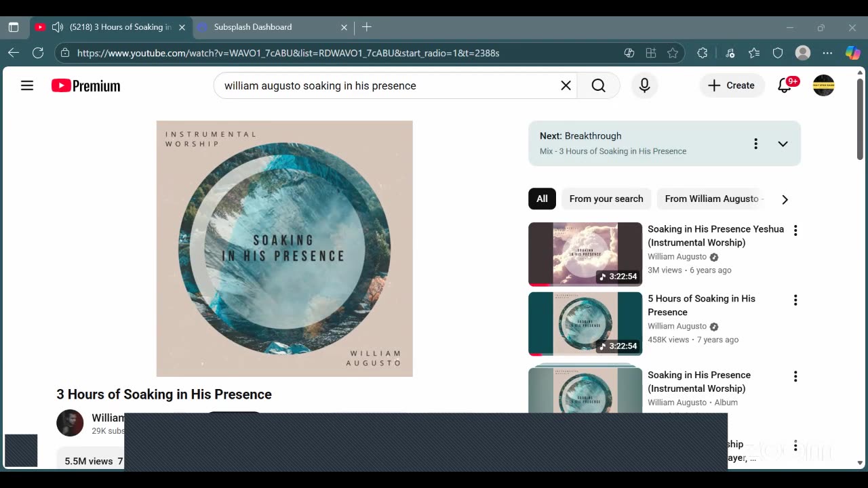This screenshot has height=488, width=868.
Task: Select the All filter chip
Action: pos(542,199)
